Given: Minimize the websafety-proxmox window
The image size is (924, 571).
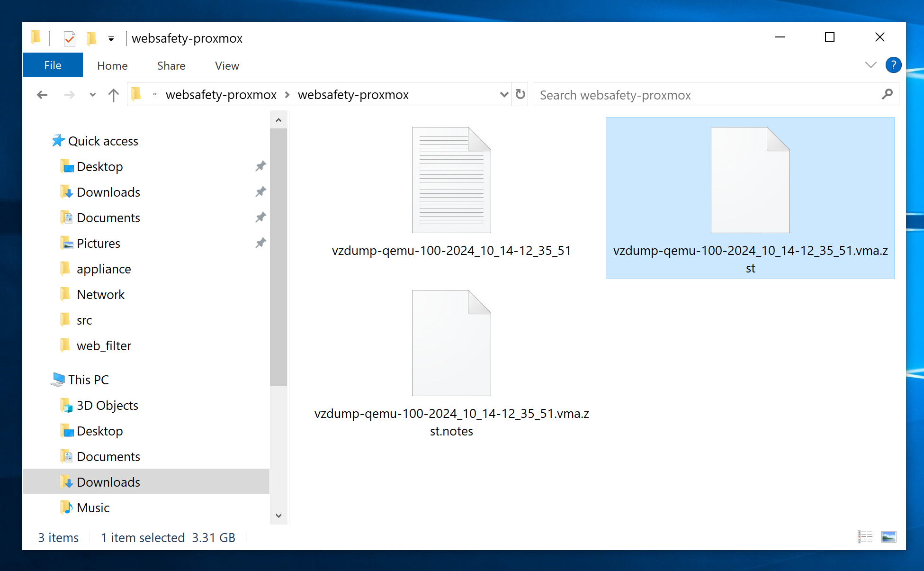Looking at the screenshot, I should tap(780, 37).
